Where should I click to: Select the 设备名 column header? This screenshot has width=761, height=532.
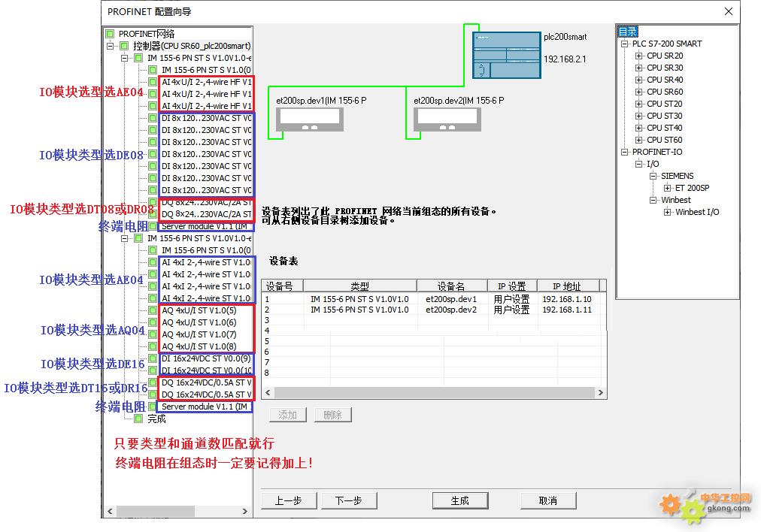coord(452,286)
